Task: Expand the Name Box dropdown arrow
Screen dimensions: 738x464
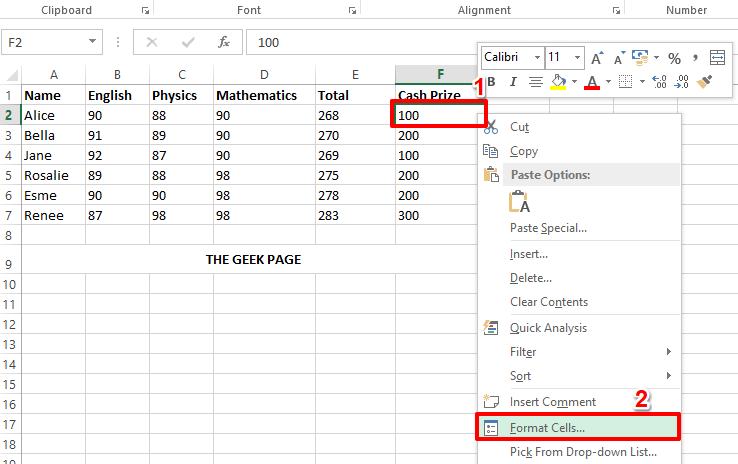Action: click(93, 43)
